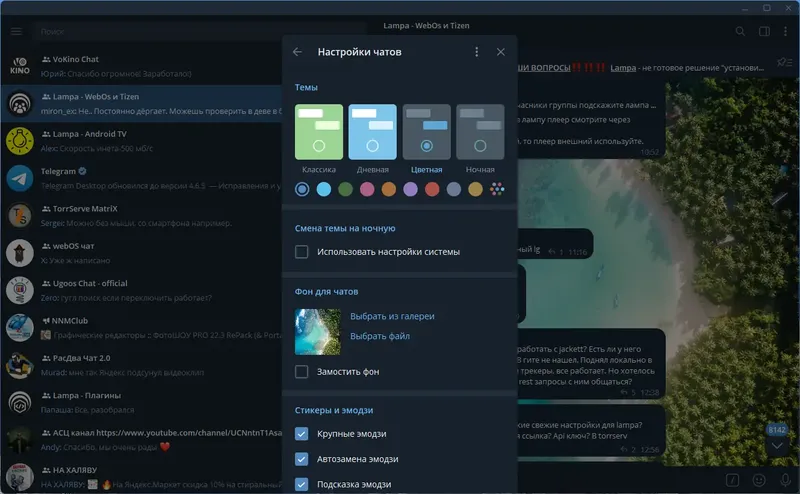The height and width of the screenshot is (494, 800).
Task: Choose the selected dark blue accent color
Action: pyautogui.click(x=302, y=189)
